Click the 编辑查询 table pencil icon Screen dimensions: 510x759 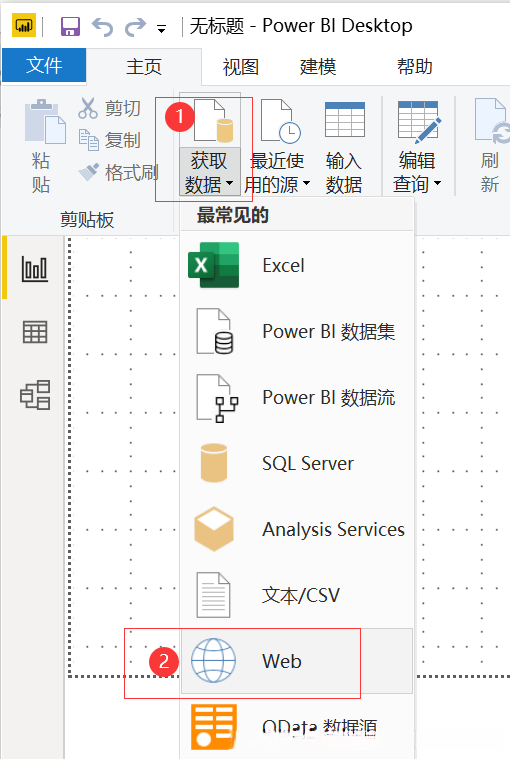point(419,121)
